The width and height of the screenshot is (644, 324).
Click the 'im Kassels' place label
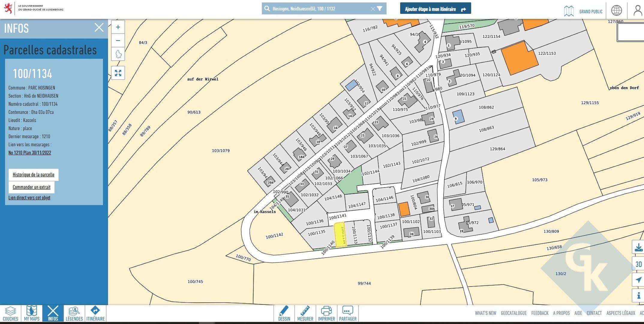pos(265,212)
